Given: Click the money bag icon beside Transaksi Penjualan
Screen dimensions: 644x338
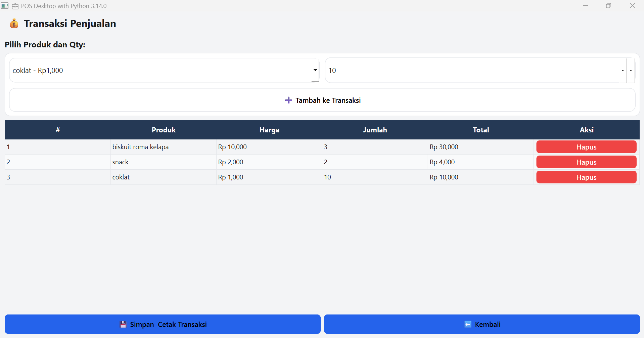Looking at the screenshot, I should (14, 24).
